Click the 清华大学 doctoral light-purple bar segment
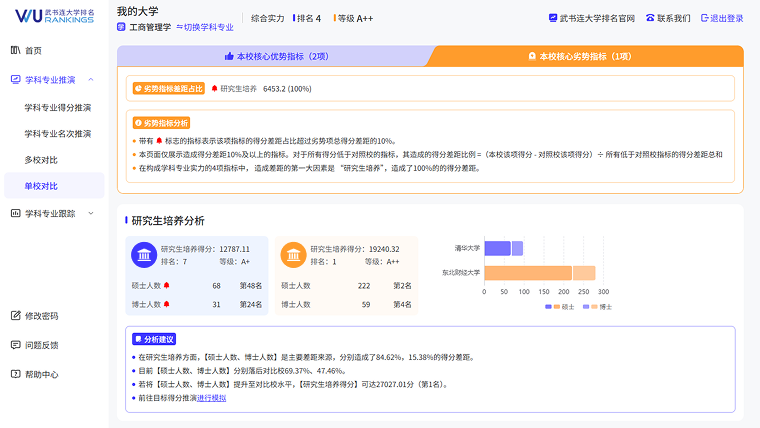760x428 pixels. pyautogui.click(x=517, y=248)
